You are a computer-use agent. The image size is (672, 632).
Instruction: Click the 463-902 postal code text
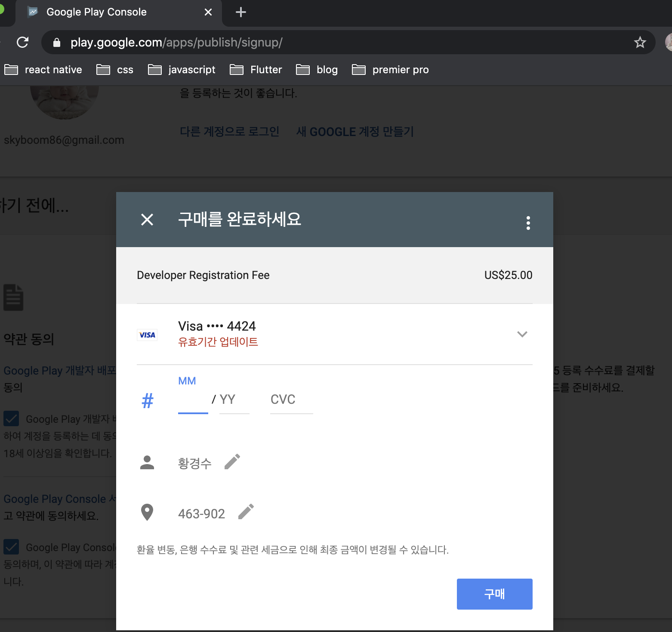201,514
